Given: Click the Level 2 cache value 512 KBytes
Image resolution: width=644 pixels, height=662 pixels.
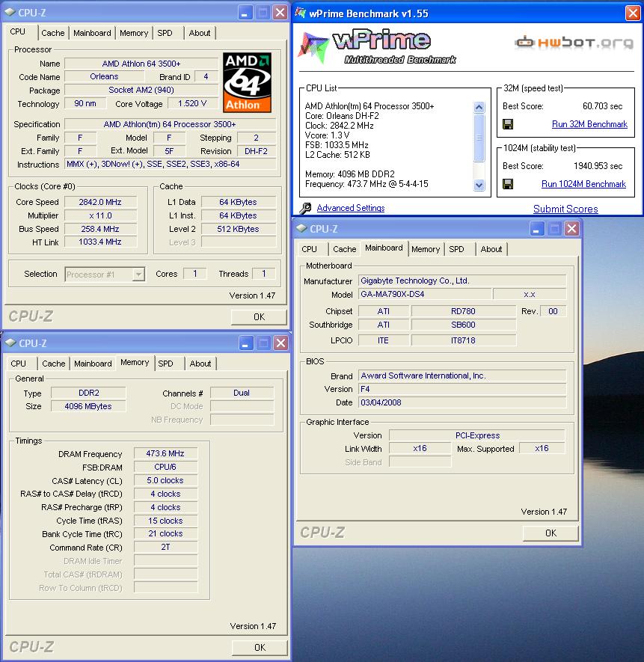Looking at the screenshot, I should click(239, 229).
